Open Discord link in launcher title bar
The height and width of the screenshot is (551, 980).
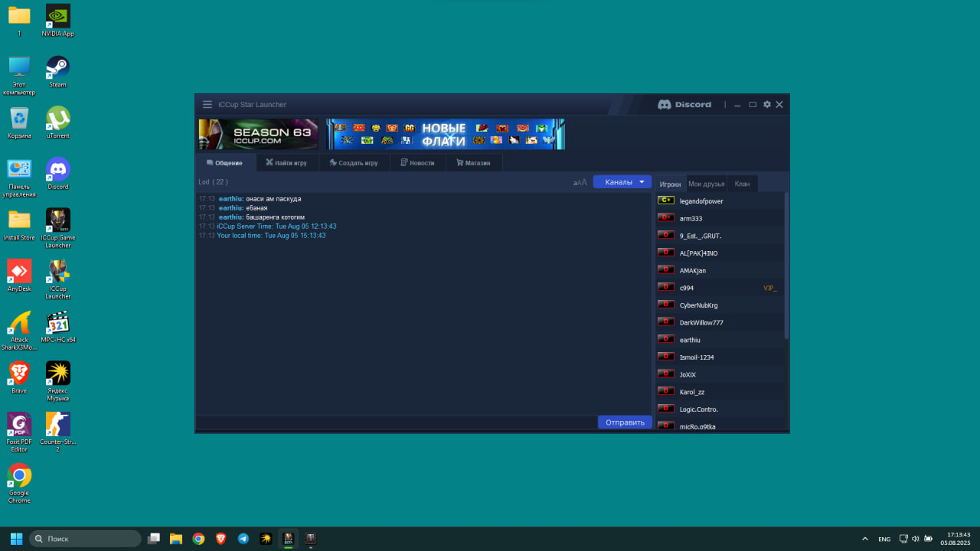click(684, 105)
